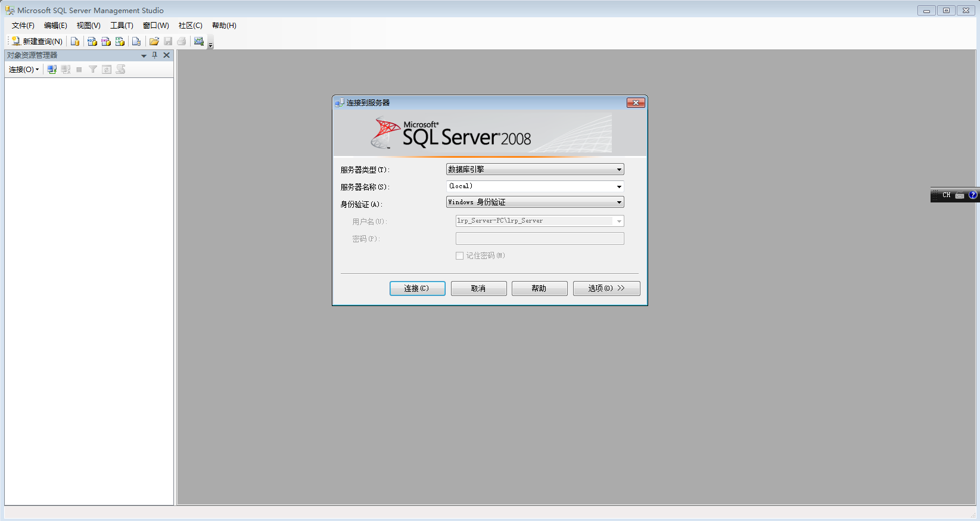Screen dimensions: 980x521
Task: Click the SQL Server Compact Query icon
Action: [136, 41]
